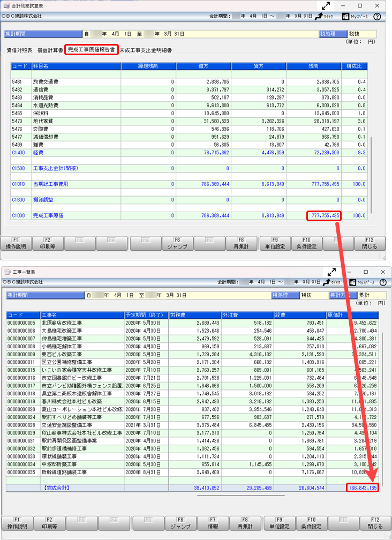The image size is (392, 540).
Task: Click F9 単位設定 in 工事一覧表 window
Action: point(280,523)
